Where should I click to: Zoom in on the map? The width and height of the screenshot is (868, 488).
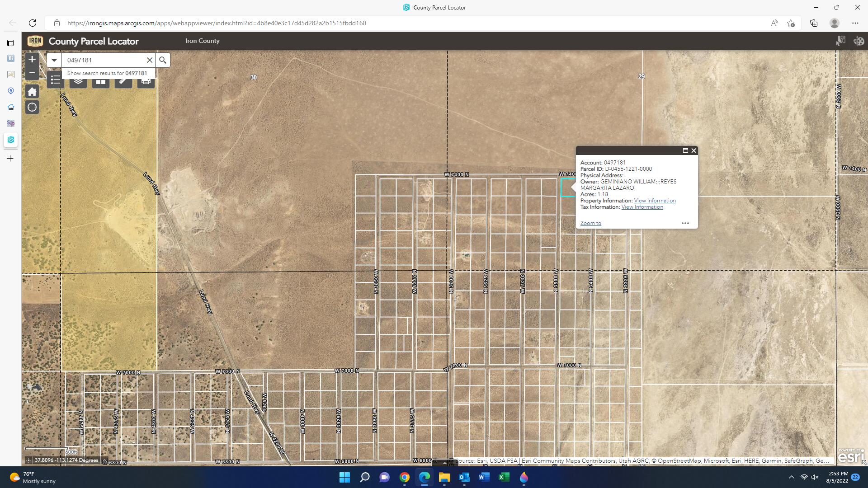pos(32,59)
